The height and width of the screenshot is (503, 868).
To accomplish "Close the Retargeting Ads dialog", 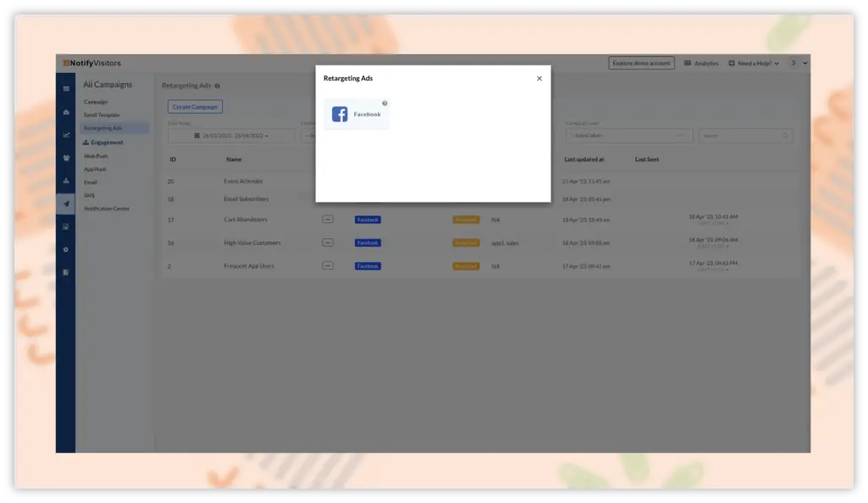I will [539, 79].
